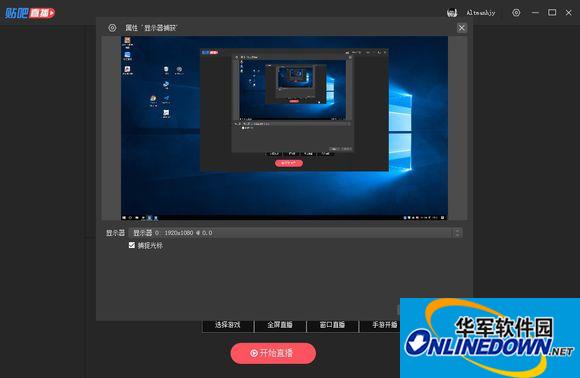Click the 显示器 label text
Image resolution: width=580 pixels, height=378 pixels.
click(115, 233)
